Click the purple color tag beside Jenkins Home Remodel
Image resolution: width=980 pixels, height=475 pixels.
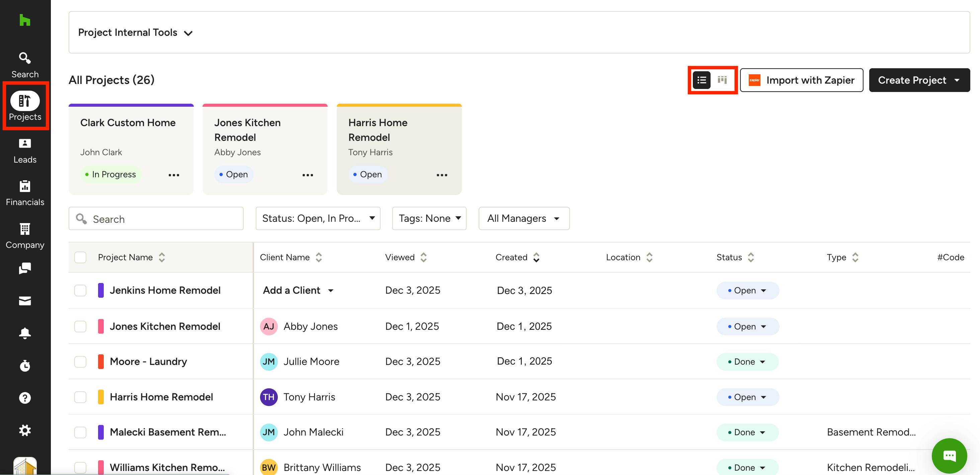click(x=101, y=290)
